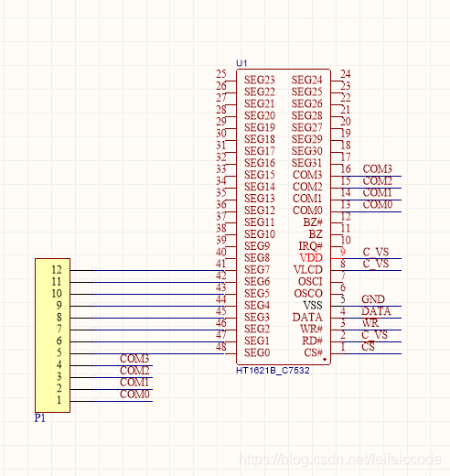Click pin number 24 of U1

346,74
